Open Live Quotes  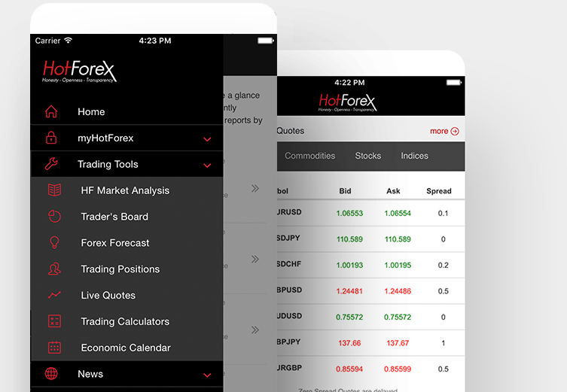tap(127, 295)
